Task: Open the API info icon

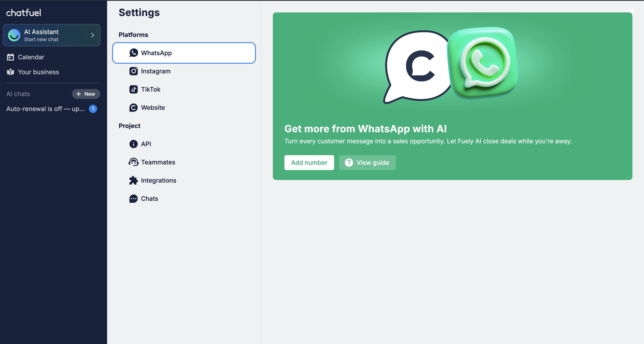Action: pos(133,144)
